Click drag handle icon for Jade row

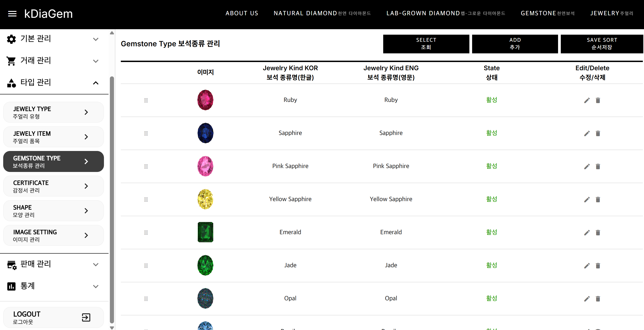point(146,266)
